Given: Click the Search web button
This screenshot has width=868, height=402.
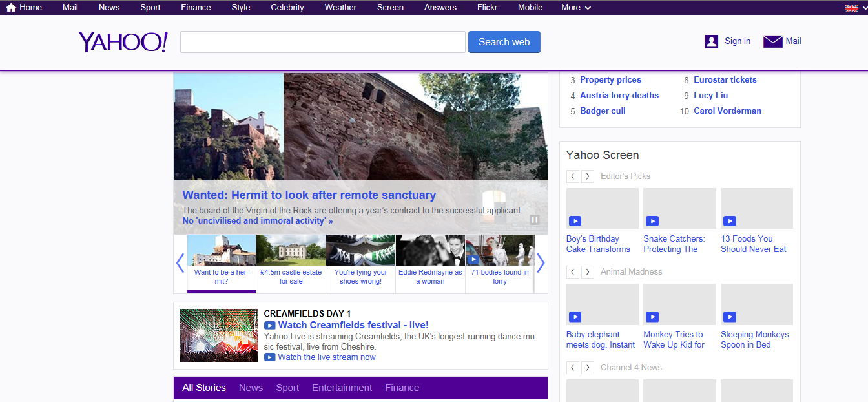Looking at the screenshot, I should click(504, 42).
